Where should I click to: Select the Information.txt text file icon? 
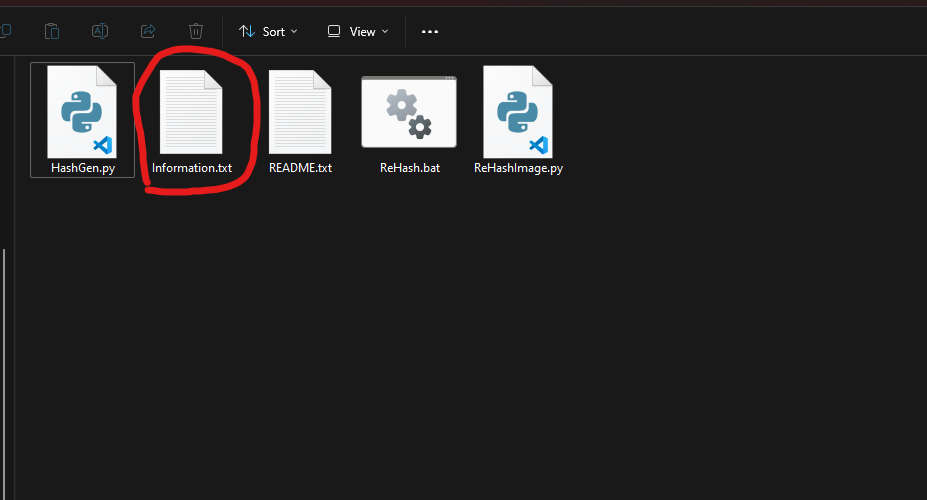pyautogui.click(x=191, y=112)
